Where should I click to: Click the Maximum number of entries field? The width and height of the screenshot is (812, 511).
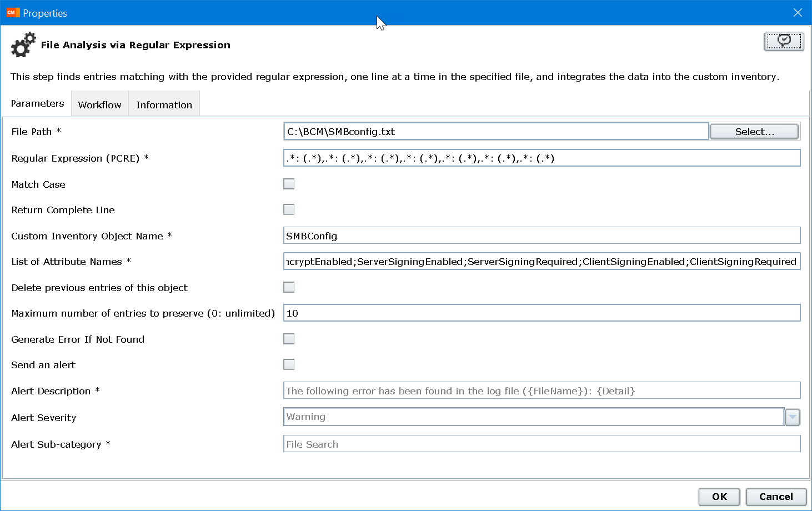click(542, 313)
